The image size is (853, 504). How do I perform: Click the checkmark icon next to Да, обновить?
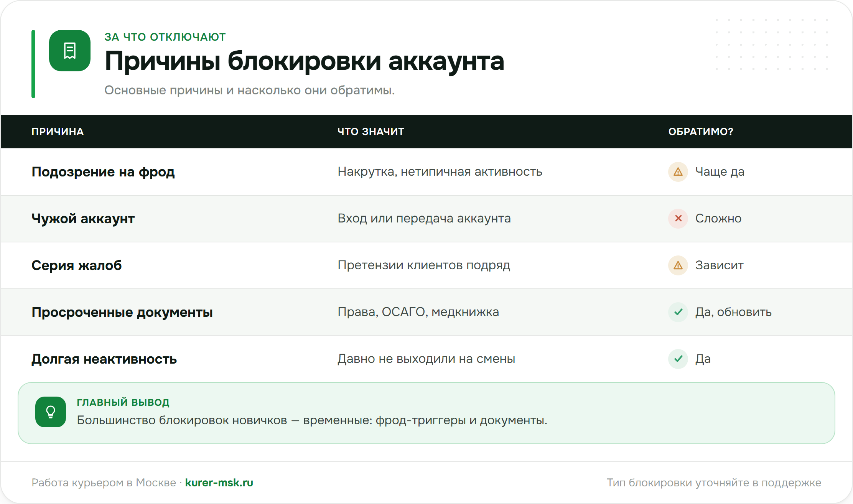pos(678,312)
